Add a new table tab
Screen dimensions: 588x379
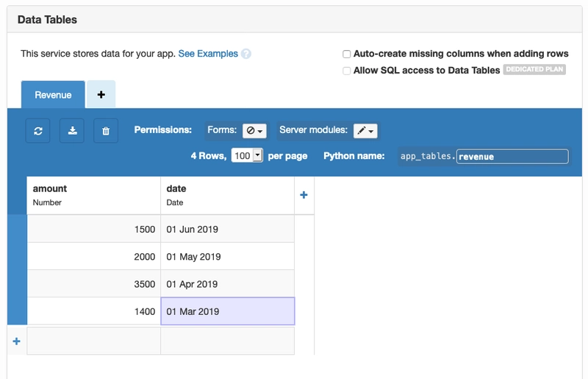pos(101,94)
